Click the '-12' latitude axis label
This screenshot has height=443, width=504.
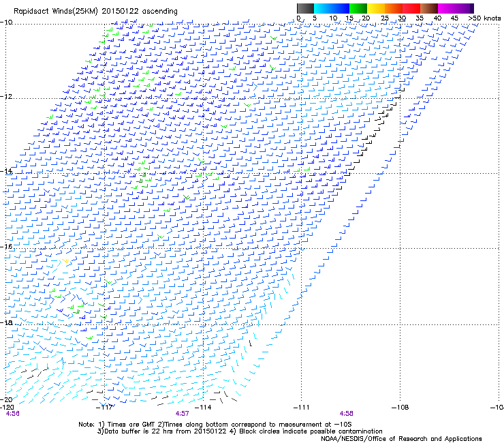6,97
